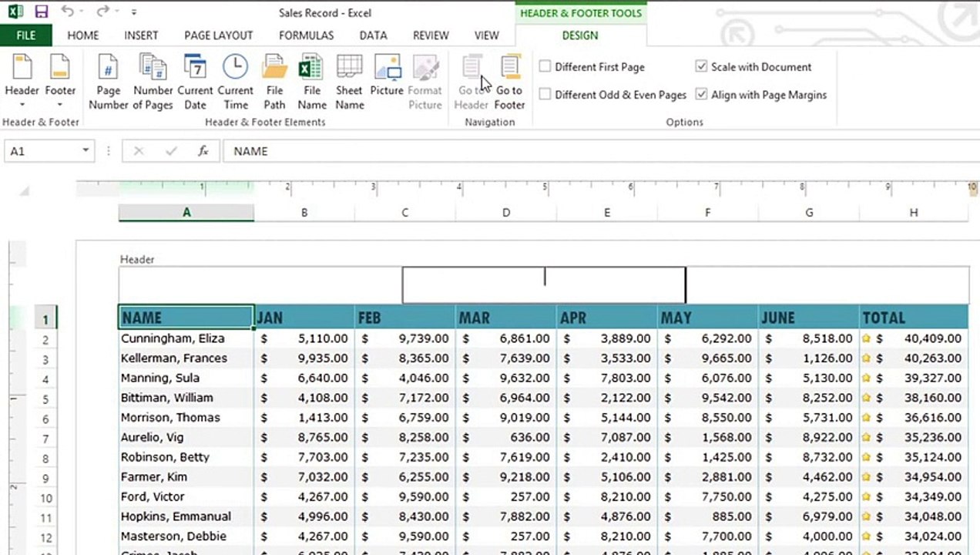Click the center header text section
Image resolution: width=980 pixels, height=555 pixels.
coord(544,284)
